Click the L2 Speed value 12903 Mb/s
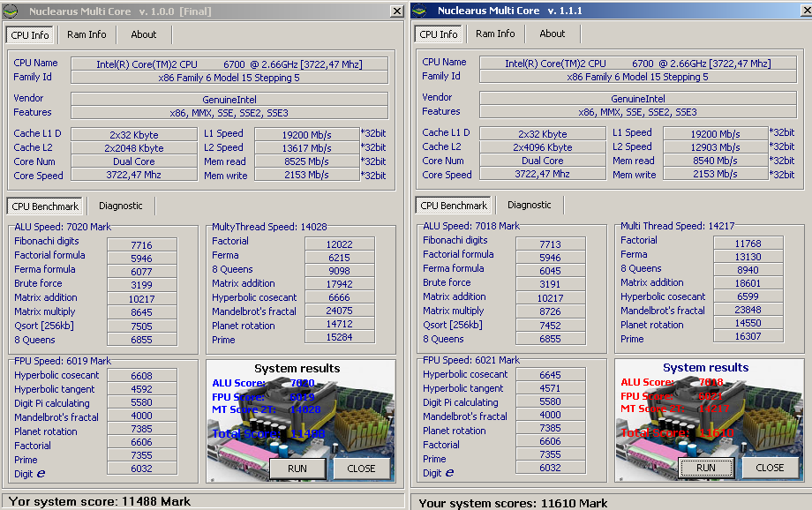Screen dimensions: 812x510 click(x=715, y=147)
